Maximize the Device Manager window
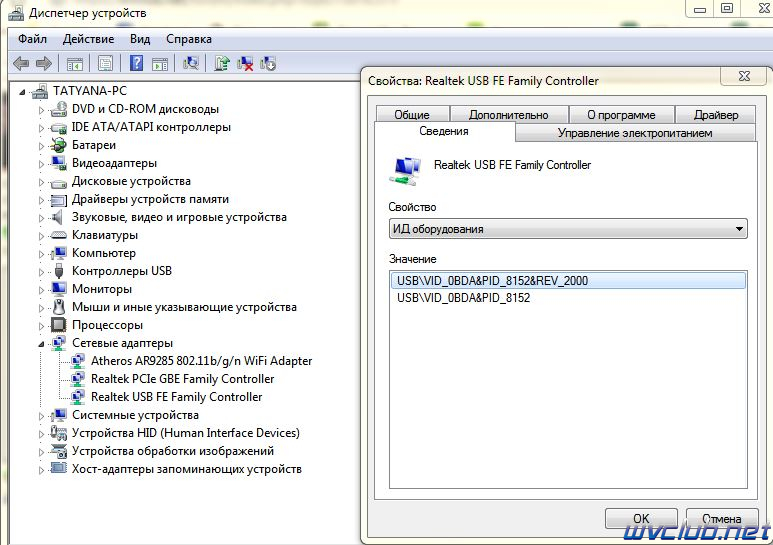Screen dimensions: 773x545 point(727,8)
